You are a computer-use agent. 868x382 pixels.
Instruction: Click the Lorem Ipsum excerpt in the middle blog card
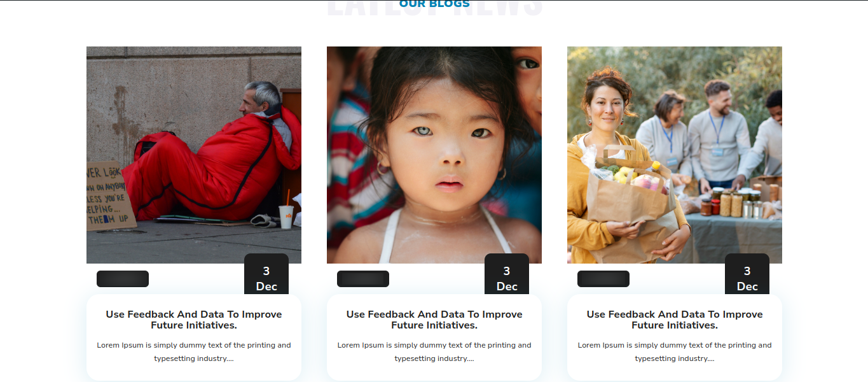(x=434, y=352)
